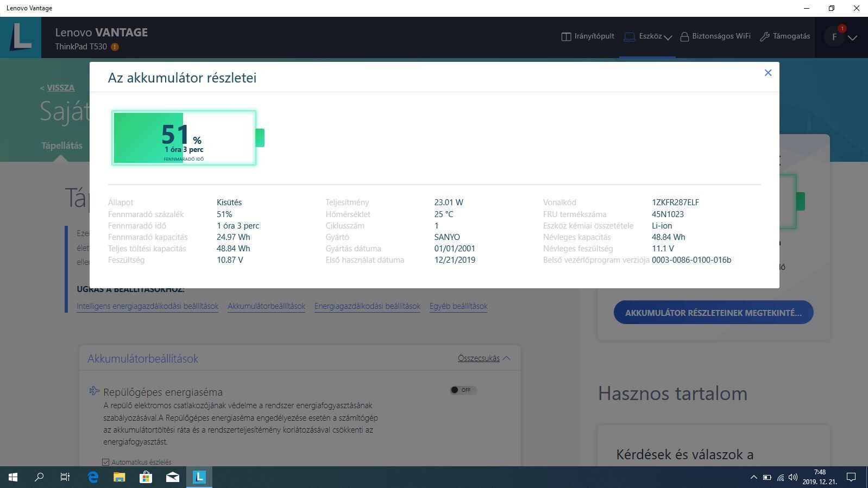Click the barcode value 1ZKFR287ELF
868x488 pixels.
(675, 202)
